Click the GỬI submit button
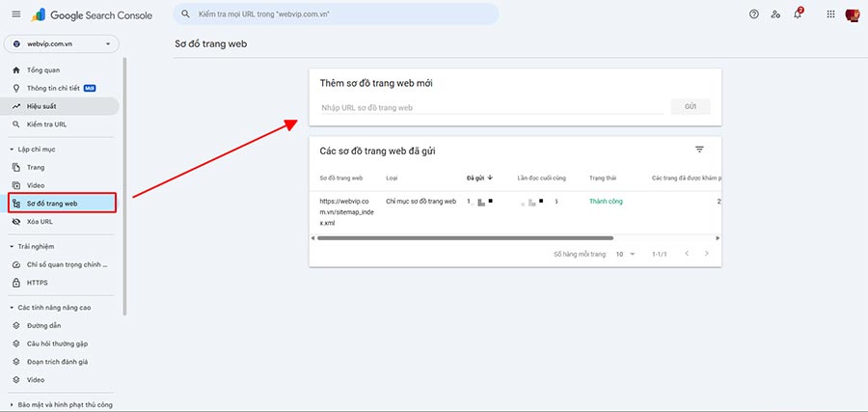The height and width of the screenshot is (412, 868). pyautogui.click(x=691, y=106)
